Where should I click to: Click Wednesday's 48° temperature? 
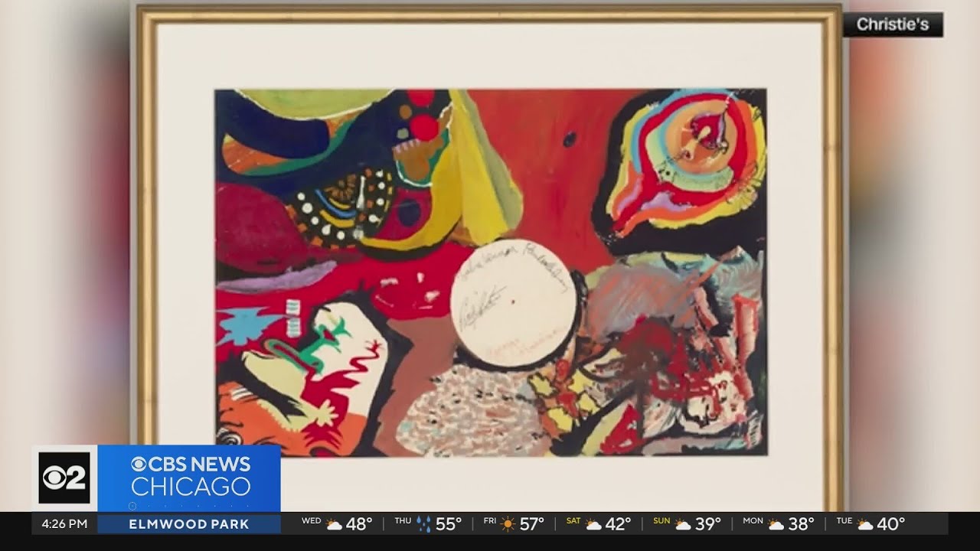358,524
